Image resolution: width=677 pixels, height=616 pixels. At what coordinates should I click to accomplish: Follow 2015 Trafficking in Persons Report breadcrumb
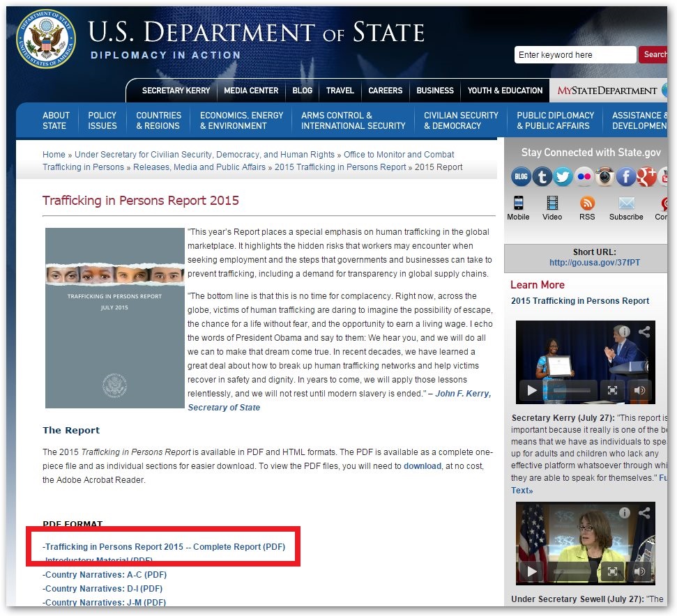(340, 167)
